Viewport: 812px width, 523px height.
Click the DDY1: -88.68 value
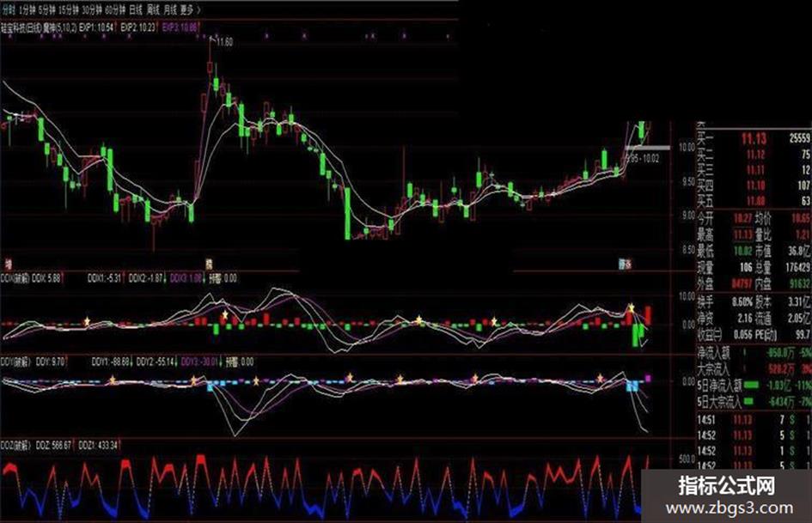110,362
